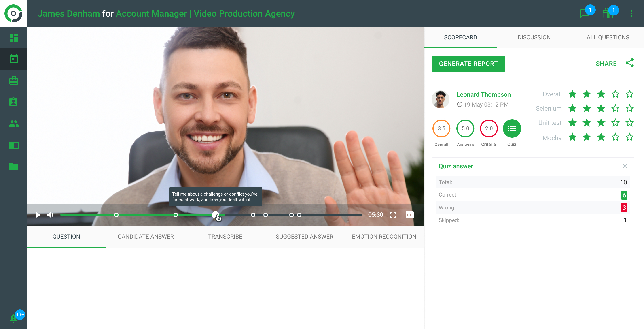Open the dashboard icon in sidebar
The height and width of the screenshot is (329, 644).
(x=13, y=38)
